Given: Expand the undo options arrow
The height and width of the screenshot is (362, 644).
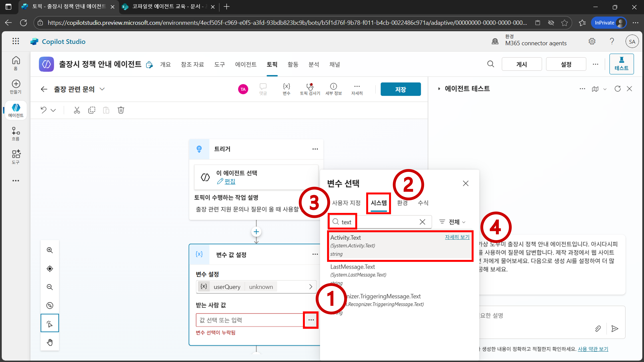Looking at the screenshot, I should point(53,110).
